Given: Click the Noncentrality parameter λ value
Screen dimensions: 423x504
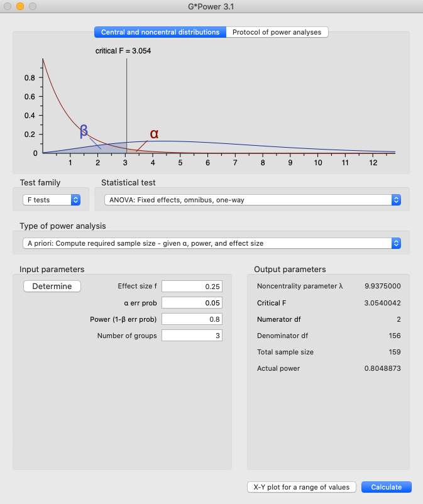Looking at the screenshot, I should coord(383,286).
